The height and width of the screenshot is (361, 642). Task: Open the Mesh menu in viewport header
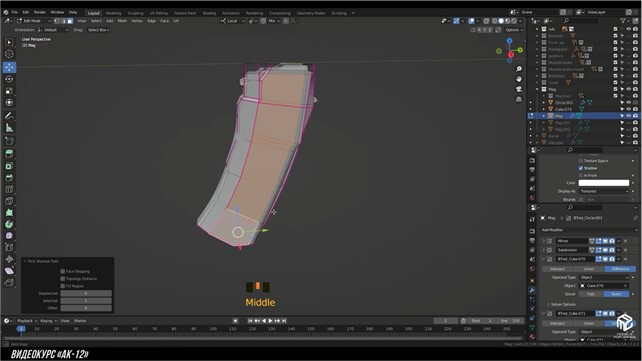(122, 21)
